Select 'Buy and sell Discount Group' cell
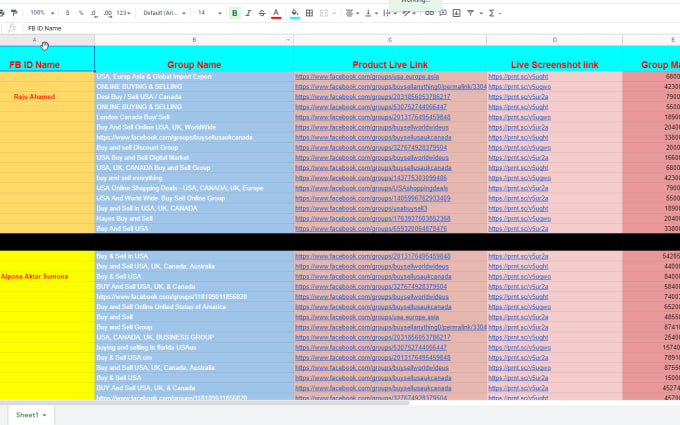680x425 pixels. point(194,147)
